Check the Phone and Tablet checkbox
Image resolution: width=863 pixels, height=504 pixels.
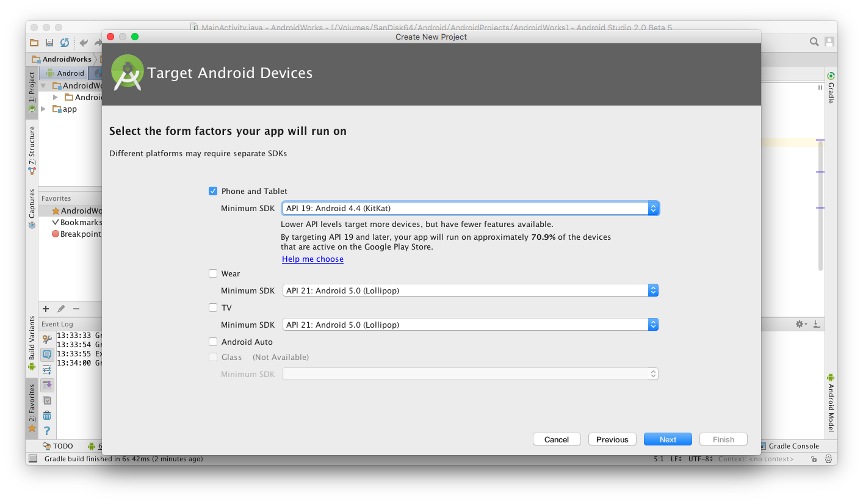(213, 191)
